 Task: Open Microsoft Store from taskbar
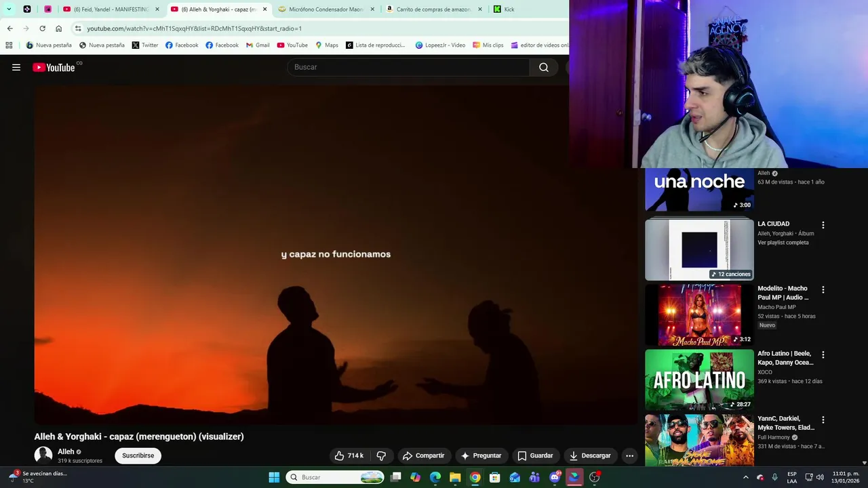495,477
